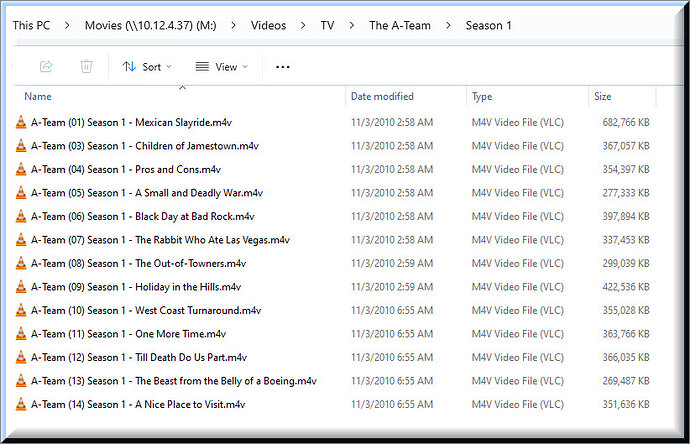Sort by Size column header
This screenshot has width=690, height=444.
click(602, 96)
